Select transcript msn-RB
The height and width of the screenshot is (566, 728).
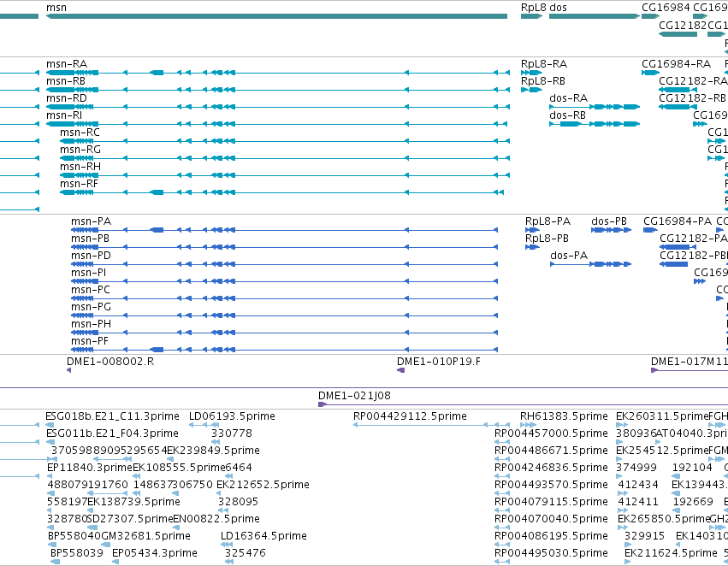tap(66, 81)
